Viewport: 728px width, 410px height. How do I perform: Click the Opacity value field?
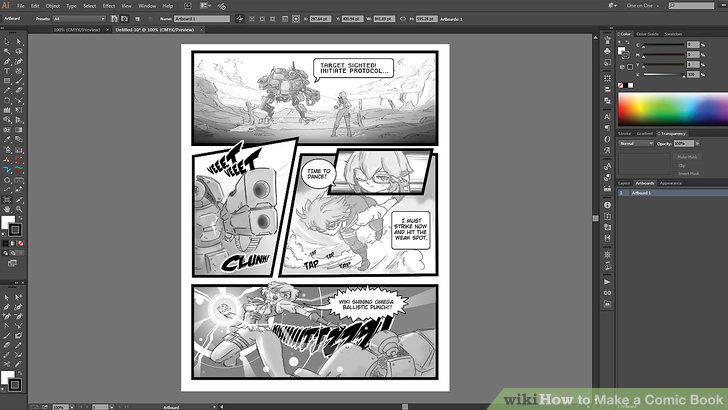click(683, 143)
